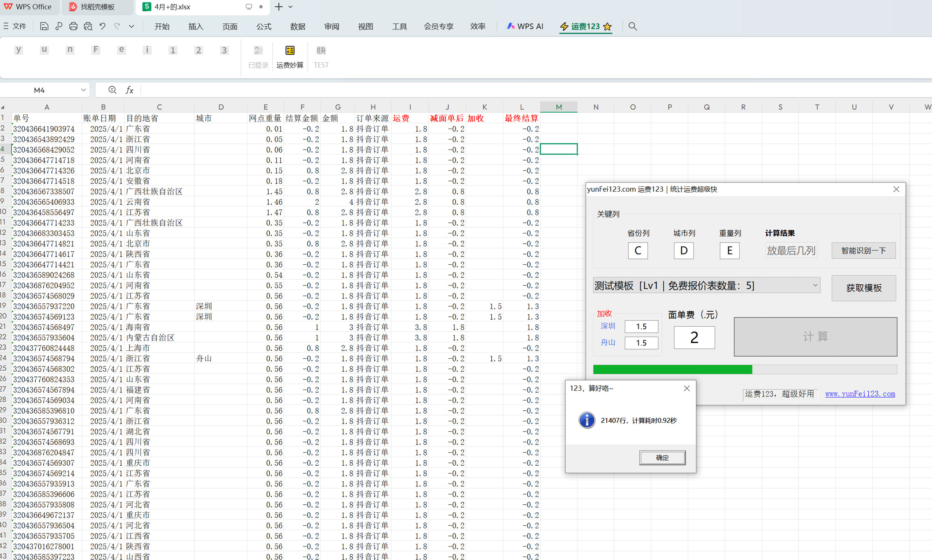This screenshot has height=560, width=932.
Task: Switch to the 找稻壳模板 window tab
Action: [x=97, y=7]
